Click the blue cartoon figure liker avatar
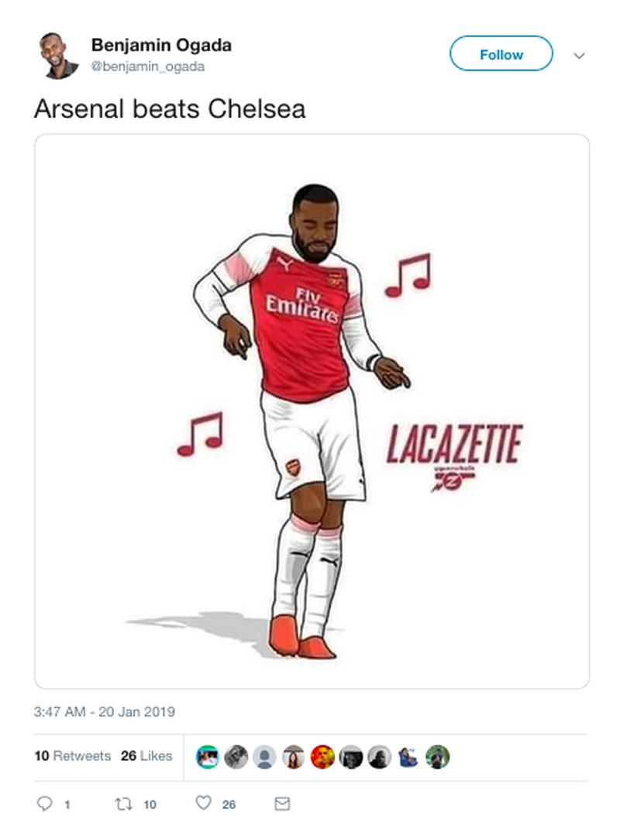The width and height of the screenshot is (620, 840). (x=408, y=756)
